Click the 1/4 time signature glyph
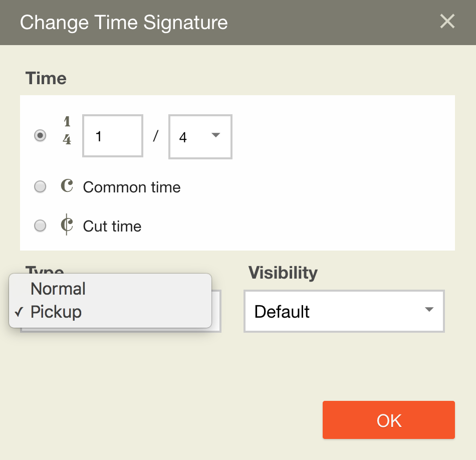This screenshot has width=476, height=460. click(x=67, y=131)
